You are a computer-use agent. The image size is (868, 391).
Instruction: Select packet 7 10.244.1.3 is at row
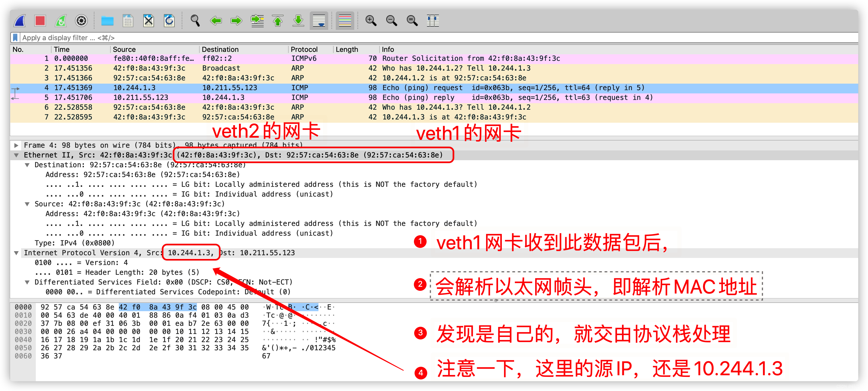point(434,117)
